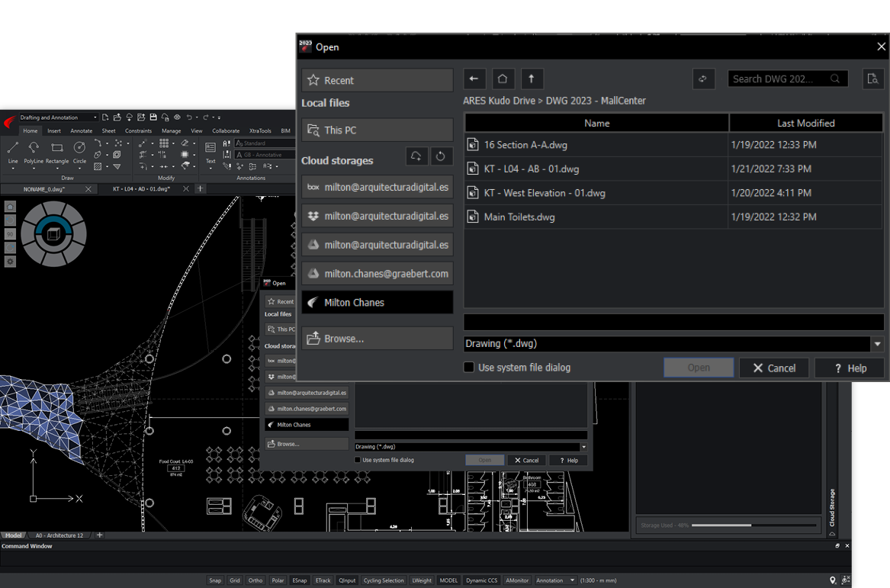Click the location pin icon in status bar
This screenshot has width=890, height=588.
click(833, 580)
